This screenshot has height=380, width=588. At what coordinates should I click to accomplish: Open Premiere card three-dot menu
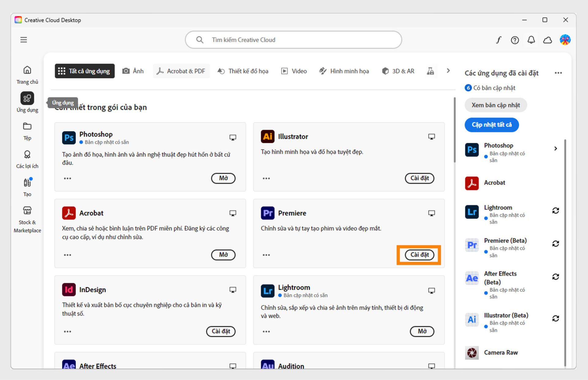(x=266, y=255)
